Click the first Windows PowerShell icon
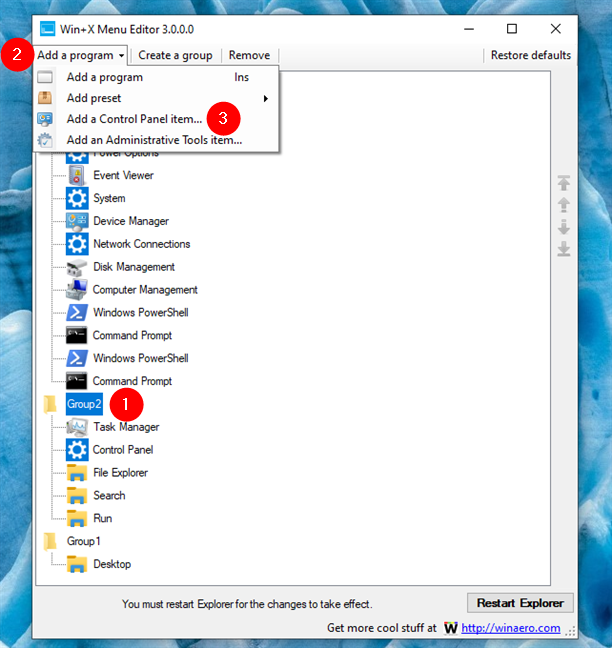Viewport: 612px width, 648px height. point(77,312)
